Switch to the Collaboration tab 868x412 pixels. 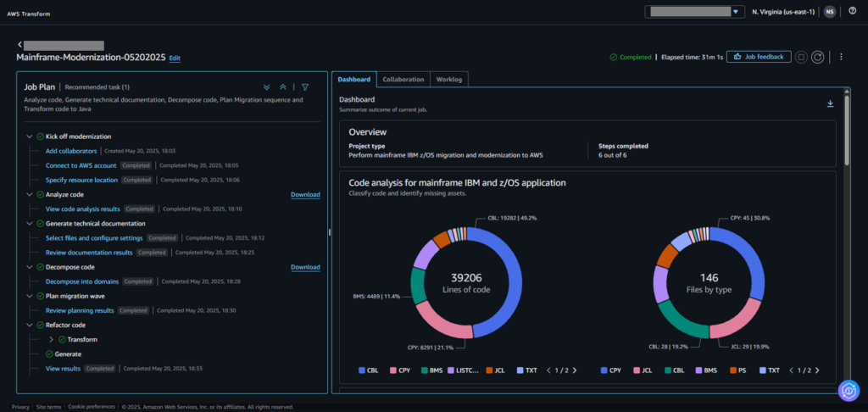[x=403, y=79]
